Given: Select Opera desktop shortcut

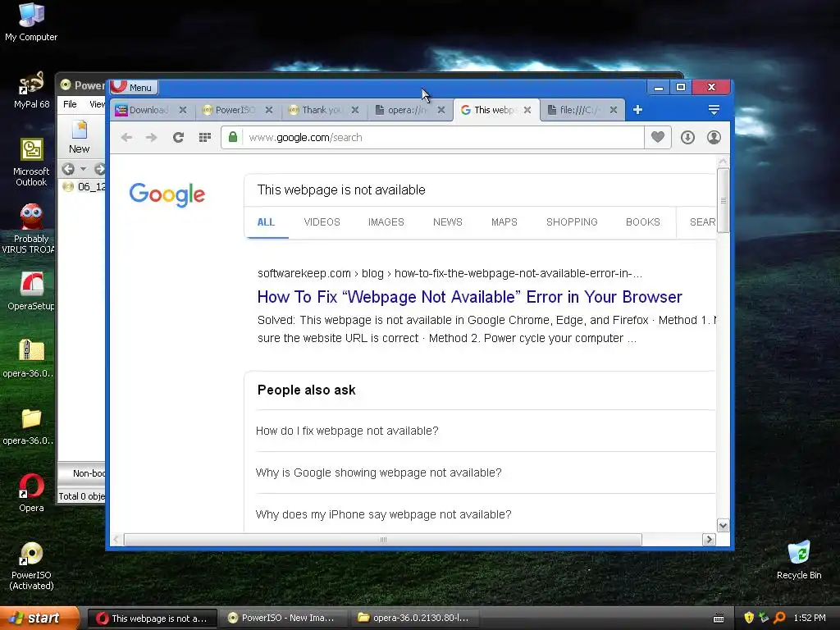Looking at the screenshot, I should (x=31, y=493).
